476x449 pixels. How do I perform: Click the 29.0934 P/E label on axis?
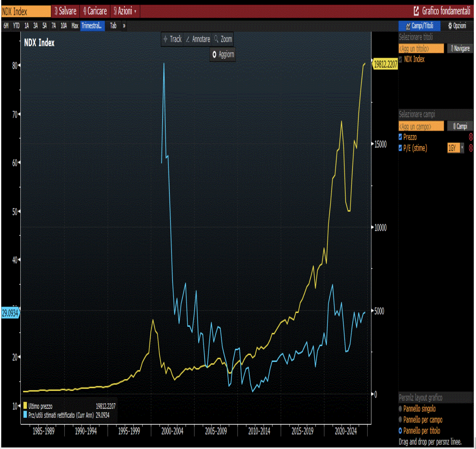click(10, 313)
